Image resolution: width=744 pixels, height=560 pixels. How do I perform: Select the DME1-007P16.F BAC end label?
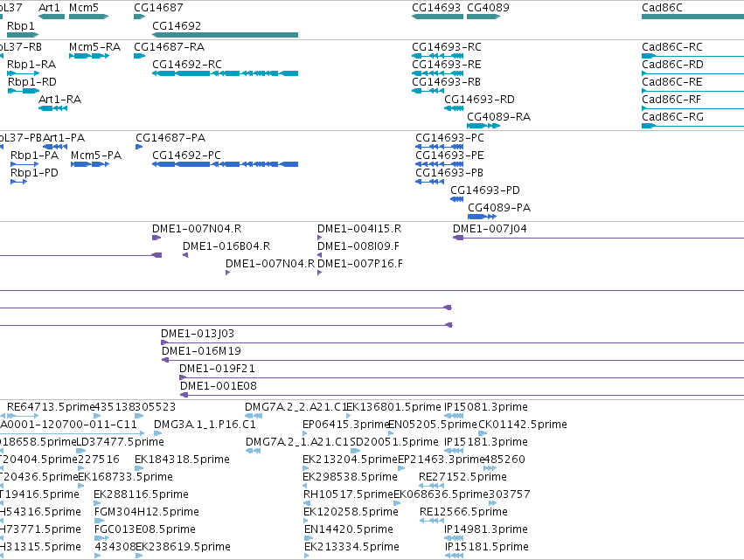tap(359, 264)
